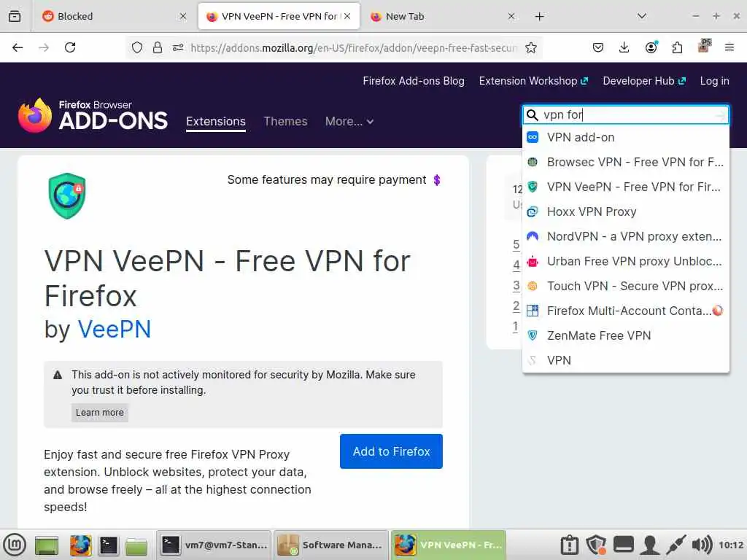
Task: Select Hoxx VPN Proxy suggestion
Action: 625,211
